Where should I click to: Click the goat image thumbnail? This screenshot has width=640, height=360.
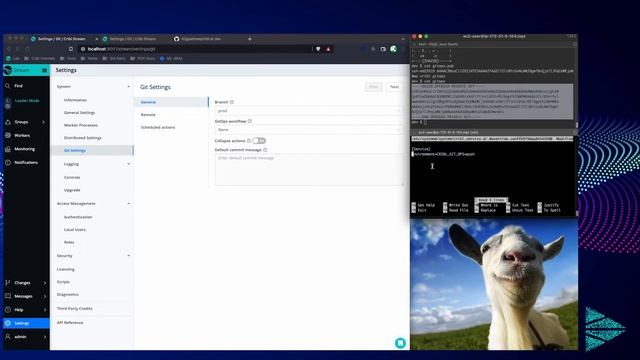pos(494,284)
